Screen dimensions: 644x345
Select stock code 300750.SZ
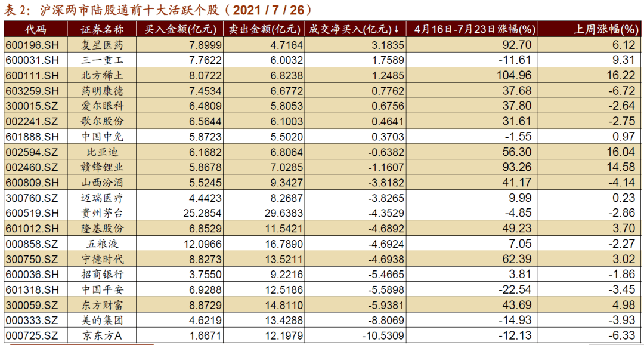coord(33,259)
